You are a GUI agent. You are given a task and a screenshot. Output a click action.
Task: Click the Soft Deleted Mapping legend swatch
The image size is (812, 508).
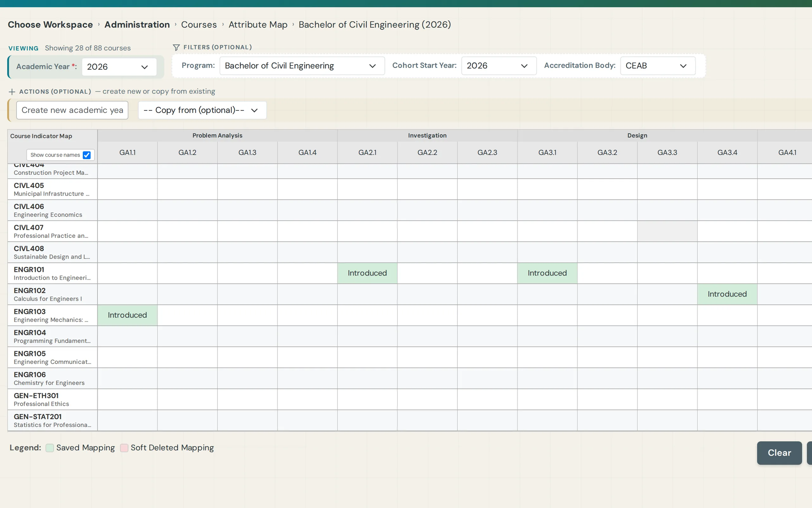pyautogui.click(x=124, y=448)
